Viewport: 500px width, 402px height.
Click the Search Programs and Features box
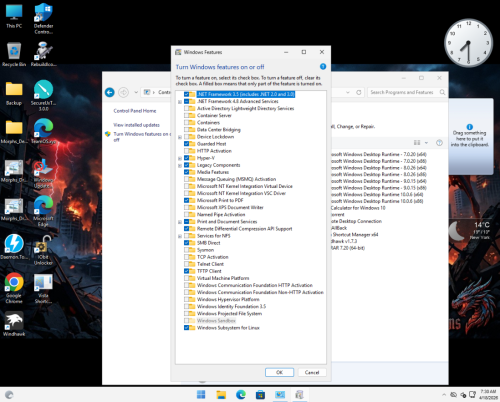pos(406,92)
